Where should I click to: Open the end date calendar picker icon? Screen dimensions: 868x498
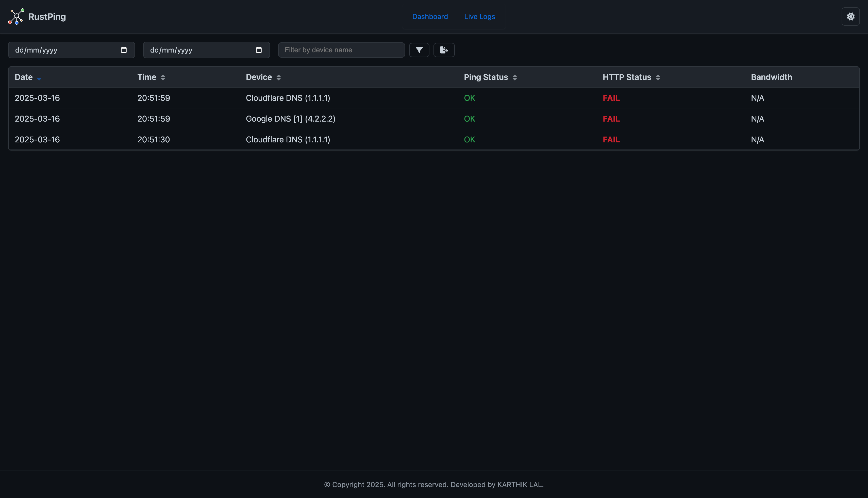[259, 50]
